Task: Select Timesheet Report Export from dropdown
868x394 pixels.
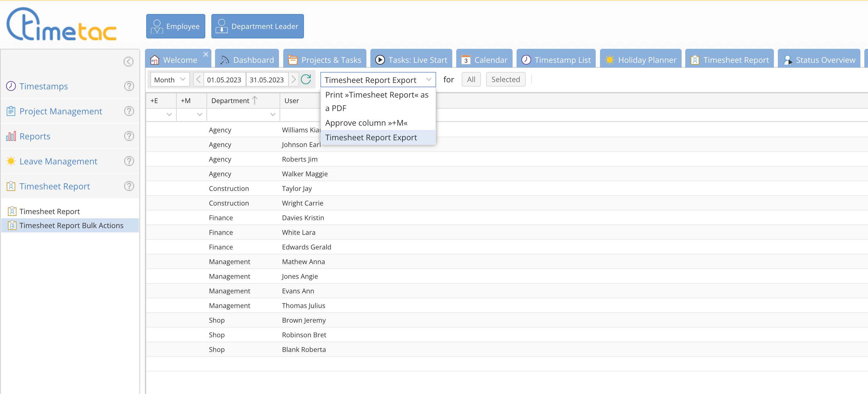Action: (x=370, y=137)
